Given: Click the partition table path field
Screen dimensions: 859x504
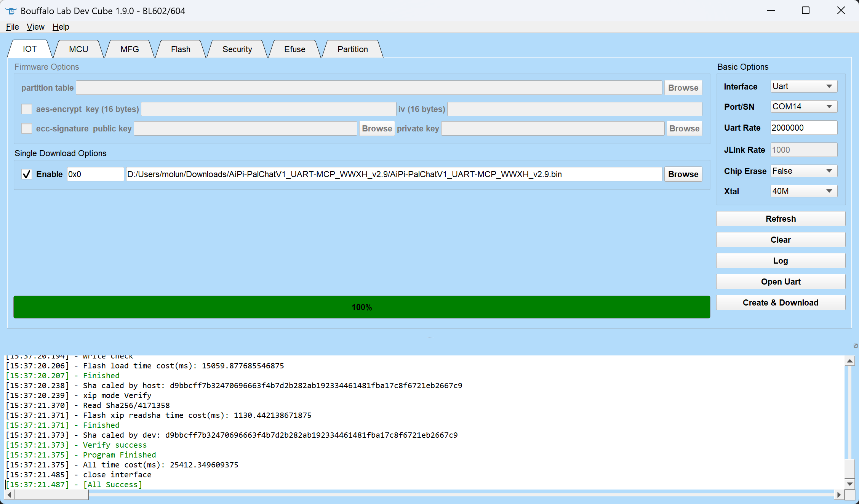Looking at the screenshot, I should [369, 88].
